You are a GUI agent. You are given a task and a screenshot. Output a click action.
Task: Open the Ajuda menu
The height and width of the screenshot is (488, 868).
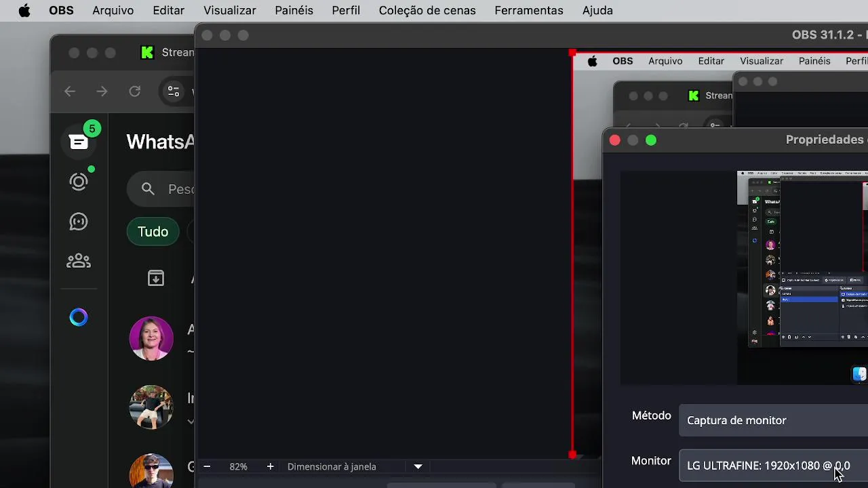coord(597,11)
